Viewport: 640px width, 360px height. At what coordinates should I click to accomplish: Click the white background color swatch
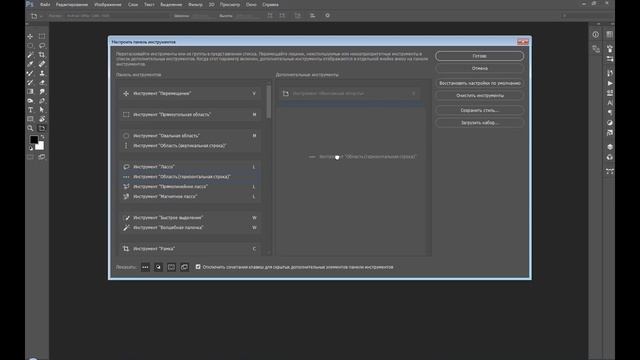pos(41,147)
